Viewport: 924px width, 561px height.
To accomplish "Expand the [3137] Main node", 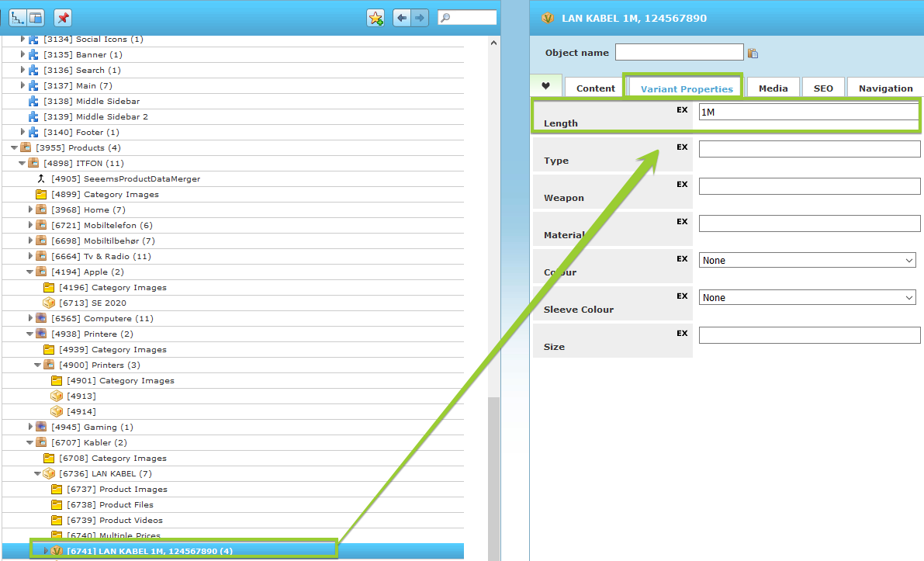I will 23,85.
